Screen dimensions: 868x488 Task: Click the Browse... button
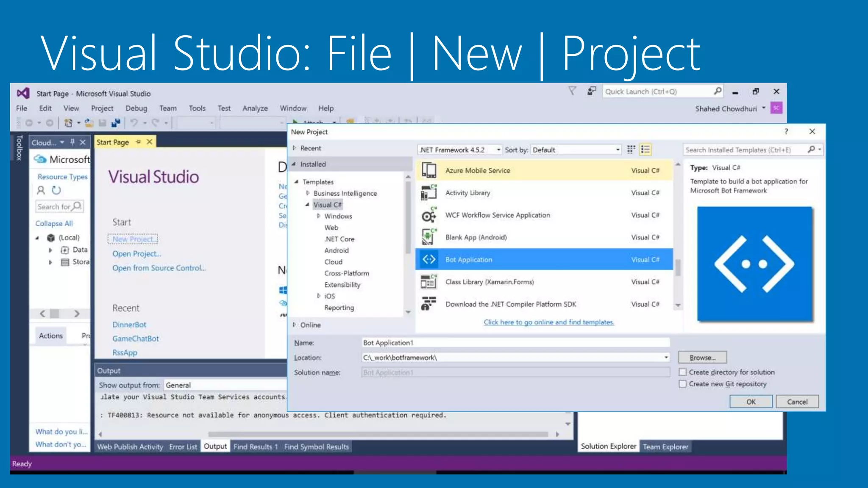702,358
